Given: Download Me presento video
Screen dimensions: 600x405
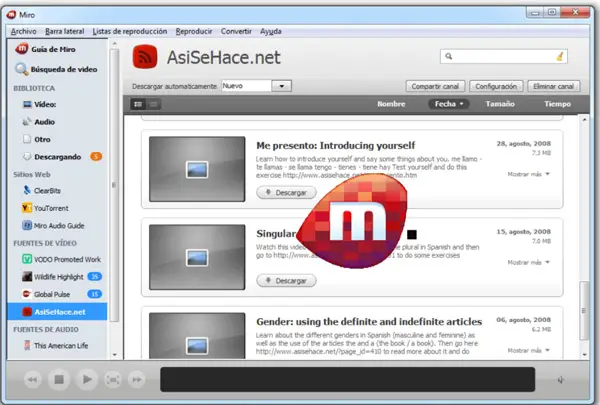Looking at the screenshot, I should pos(286,192).
